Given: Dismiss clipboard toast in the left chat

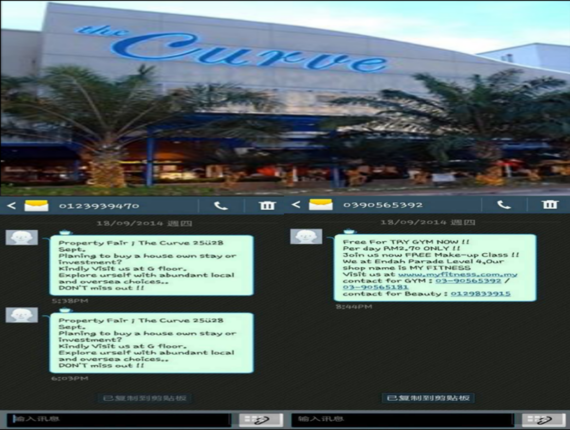Looking at the screenshot, I should coord(145,398).
